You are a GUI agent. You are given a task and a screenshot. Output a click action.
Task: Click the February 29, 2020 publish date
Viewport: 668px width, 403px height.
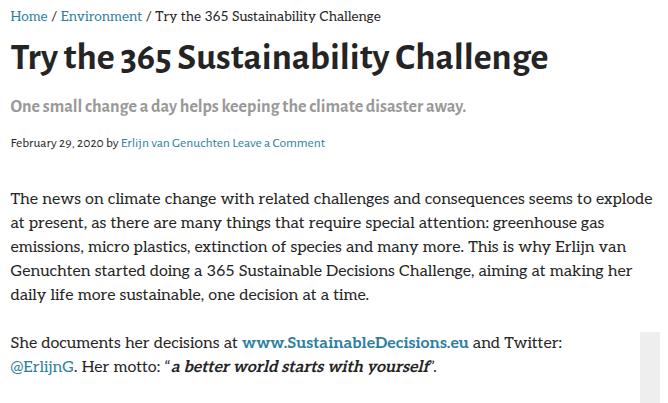(57, 143)
